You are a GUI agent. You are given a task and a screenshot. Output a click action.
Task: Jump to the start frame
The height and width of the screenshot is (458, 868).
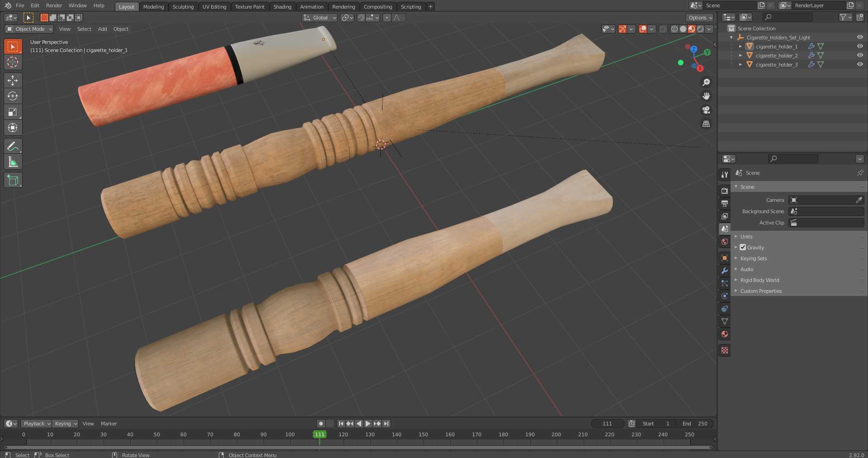point(341,424)
